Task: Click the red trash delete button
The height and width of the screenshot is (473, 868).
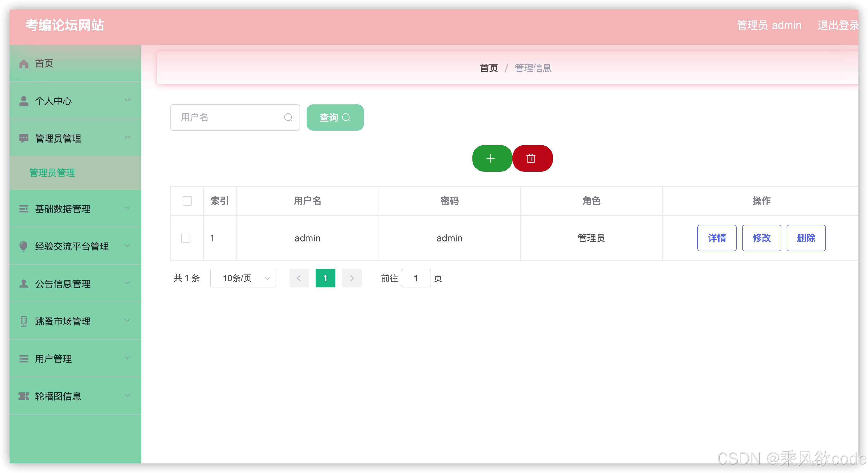Action: [532, 158]
